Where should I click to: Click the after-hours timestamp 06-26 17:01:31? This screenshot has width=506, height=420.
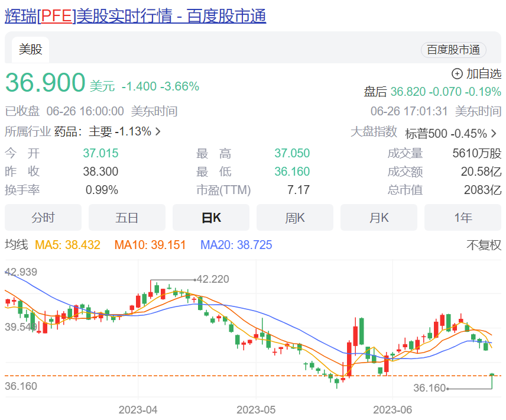pyautogui.click(x=409, y=111)
